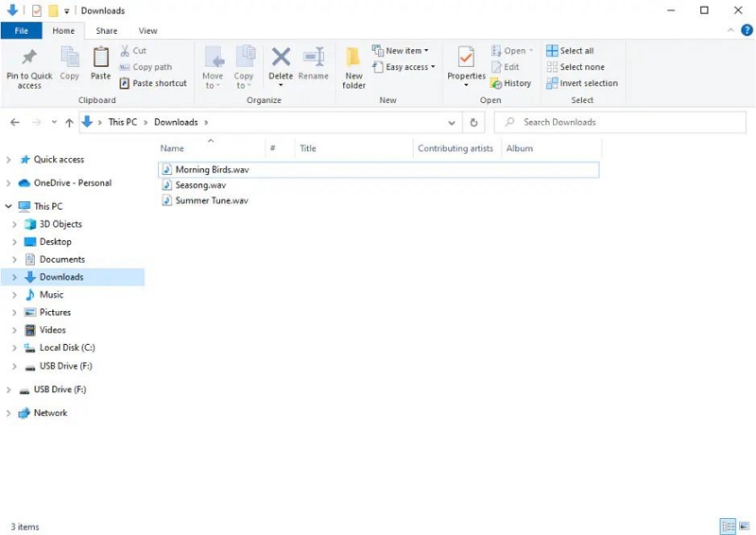
Task: Open the View ribbon tab
Action: (x=147, y=31)
